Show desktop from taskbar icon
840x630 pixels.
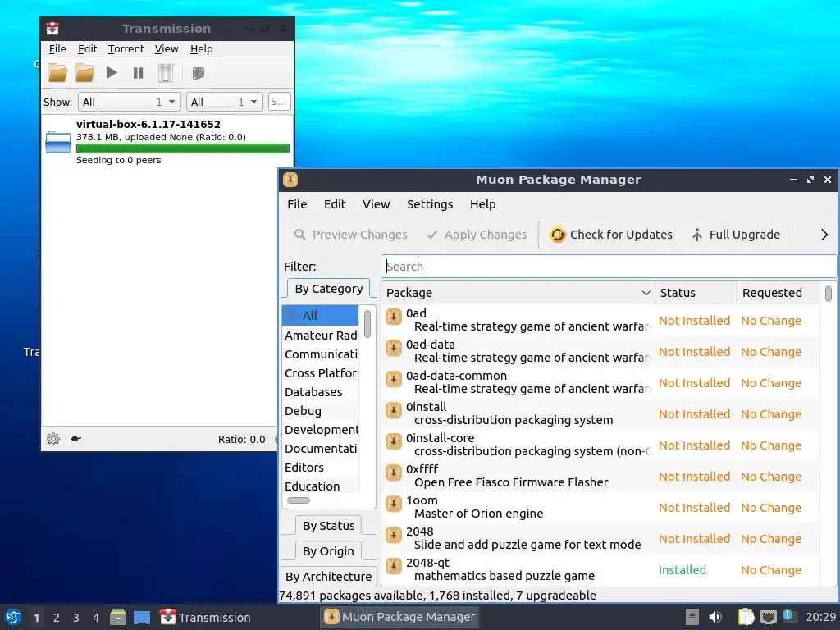click(x=142, y=617)
